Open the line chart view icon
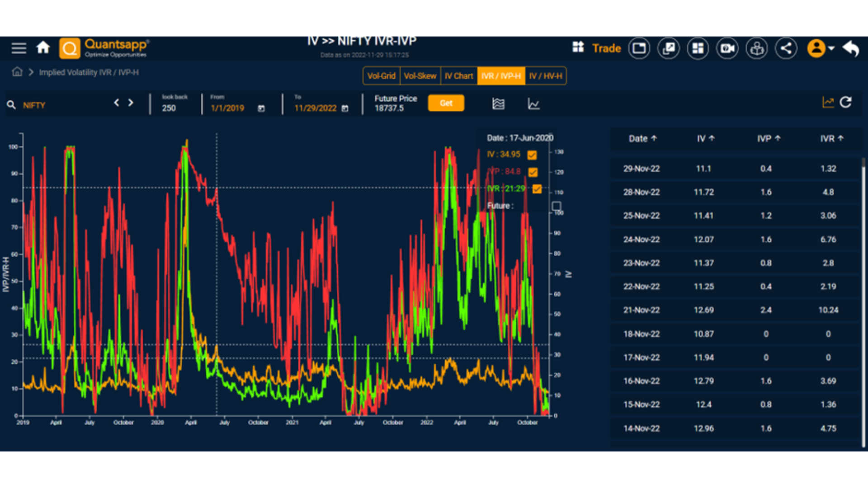The height and width of the screenshot is (488, 868). 533,104
